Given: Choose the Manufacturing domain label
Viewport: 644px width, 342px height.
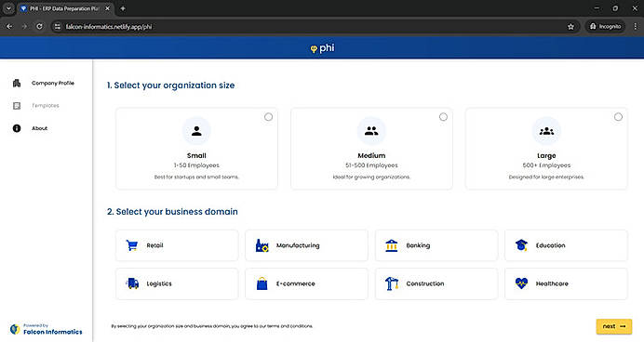Looking at the screenshot, I should (x=298, y=245).
